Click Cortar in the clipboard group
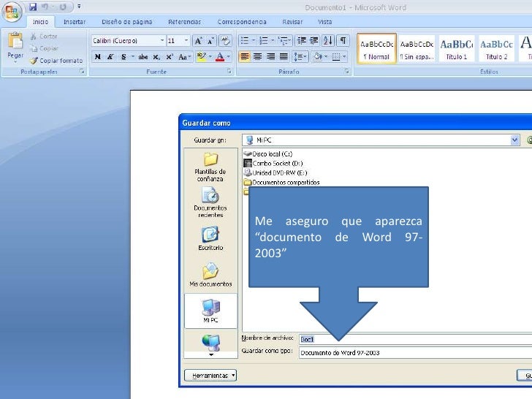 [43, 36]
